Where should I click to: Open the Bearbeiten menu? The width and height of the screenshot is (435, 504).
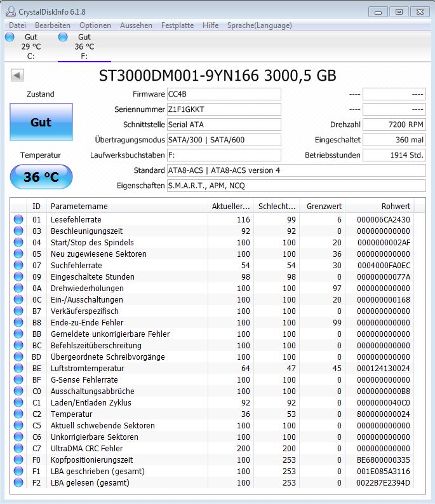(x=52, y=25)
